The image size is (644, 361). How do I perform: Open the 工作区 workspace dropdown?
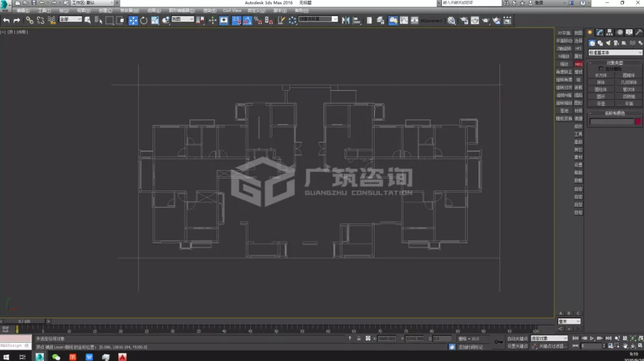click(x=92, y=3)
